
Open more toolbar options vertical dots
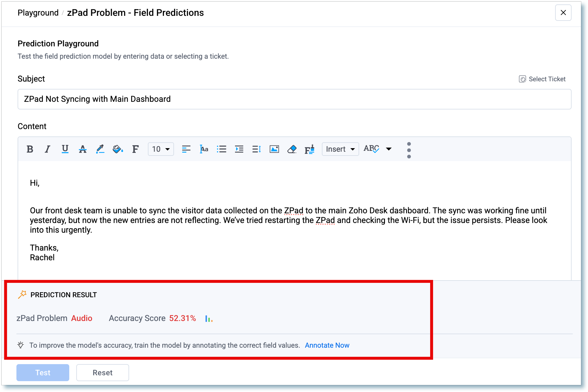click(409, 150)
